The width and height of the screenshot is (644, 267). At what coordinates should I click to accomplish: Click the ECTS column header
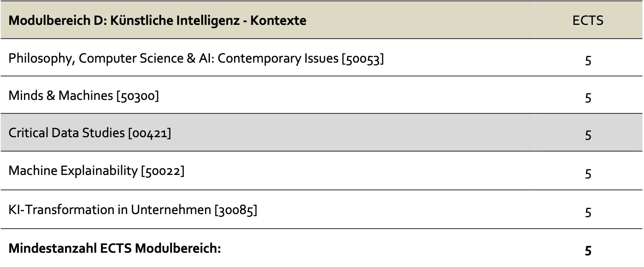(588, 21)
